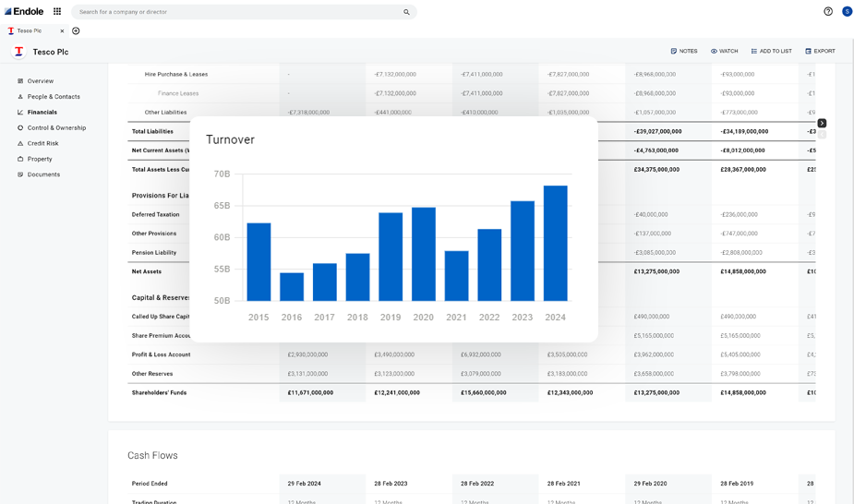Click the Total Liabilities row label
Image resolution: width=854 pixels, height=504 pixels.
click(x=152, y=132)
